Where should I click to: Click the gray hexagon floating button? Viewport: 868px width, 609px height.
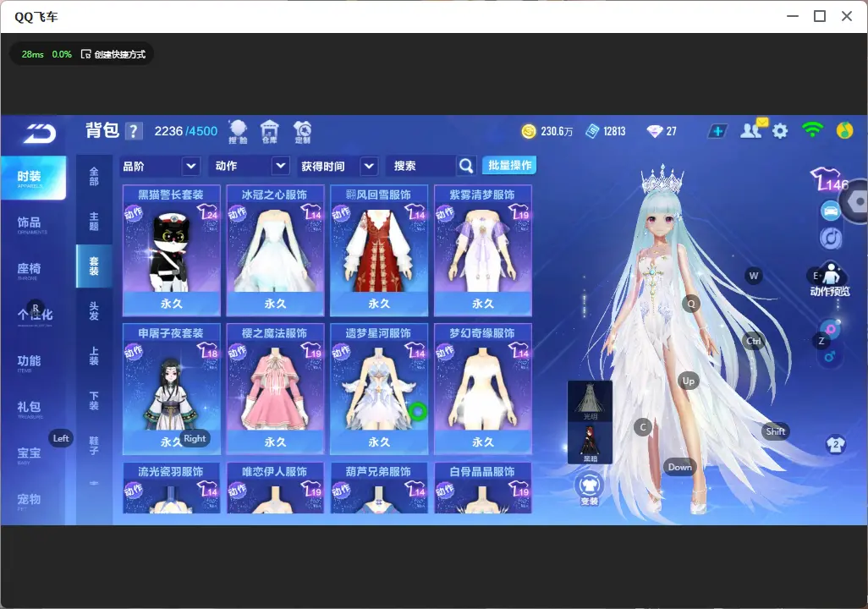click(856, 202)
